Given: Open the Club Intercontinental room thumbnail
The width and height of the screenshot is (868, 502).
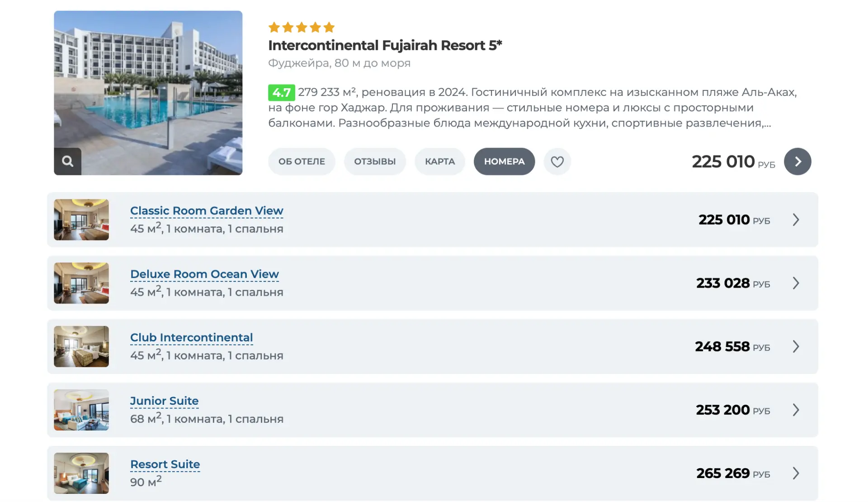Looking at the screenshot, I should click(81, 346).
